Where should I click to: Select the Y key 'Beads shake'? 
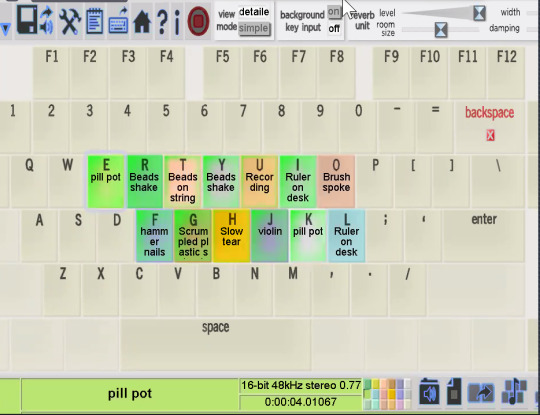click(x=221, y=181)
